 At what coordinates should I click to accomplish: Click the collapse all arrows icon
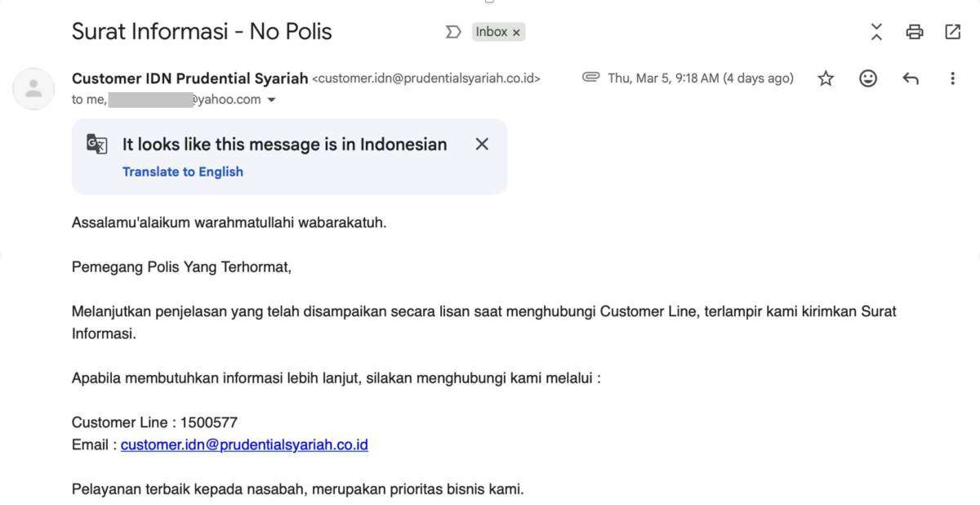[x=876, y=32]
